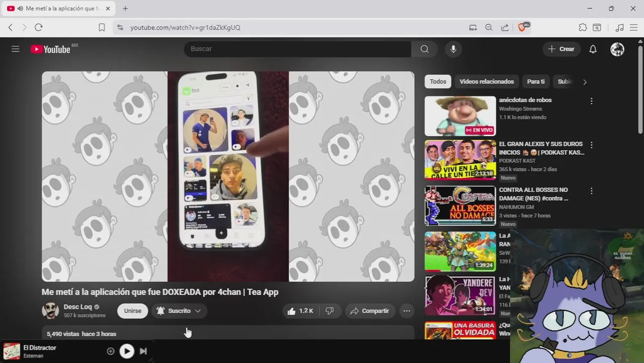The height and width of the screenshot is (363, 644).
Task: Open the Desc Loq channel name
Action: pos(78,307)
